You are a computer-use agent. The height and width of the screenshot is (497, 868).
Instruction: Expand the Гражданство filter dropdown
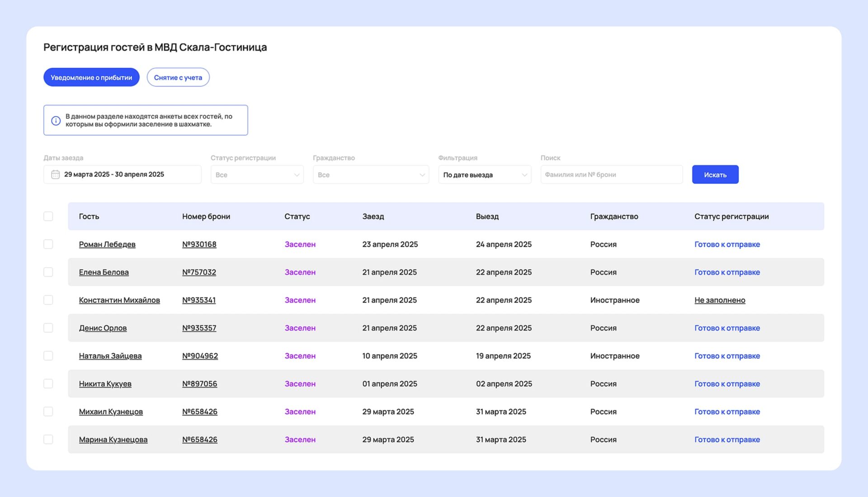tap(371, 175)
